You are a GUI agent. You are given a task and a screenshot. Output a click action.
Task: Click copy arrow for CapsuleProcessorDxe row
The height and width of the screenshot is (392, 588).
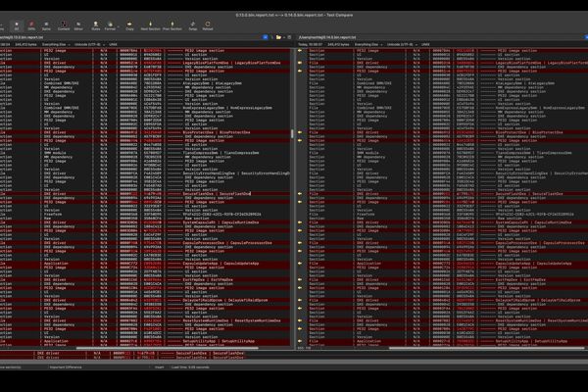point(300,243)
